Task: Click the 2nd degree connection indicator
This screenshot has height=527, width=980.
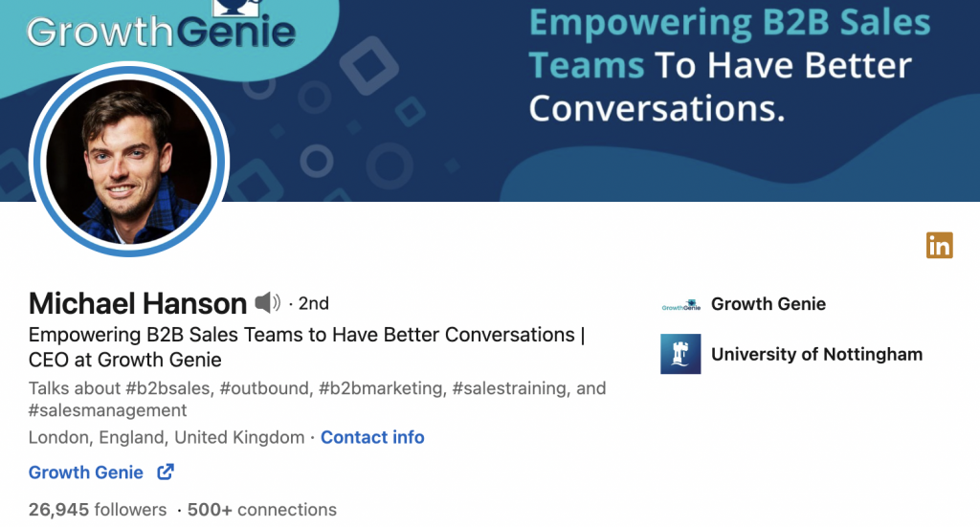Action: coord(313,303)
